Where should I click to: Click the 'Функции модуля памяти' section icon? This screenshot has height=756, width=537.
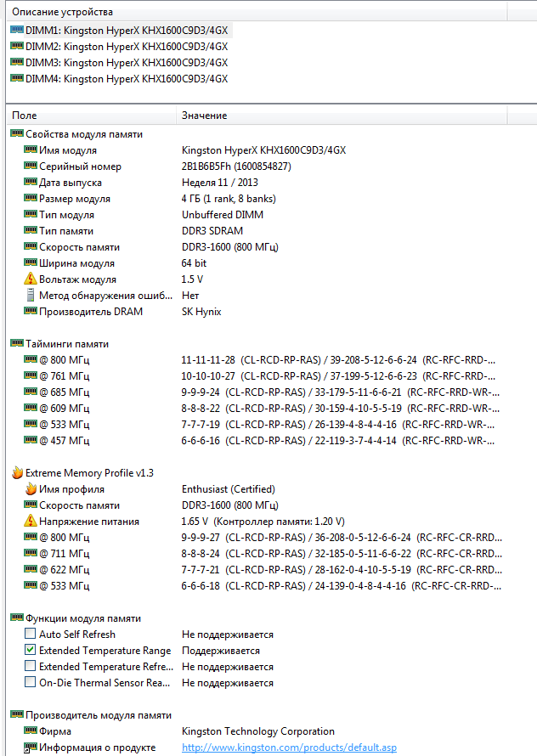(x=17, y=618)
